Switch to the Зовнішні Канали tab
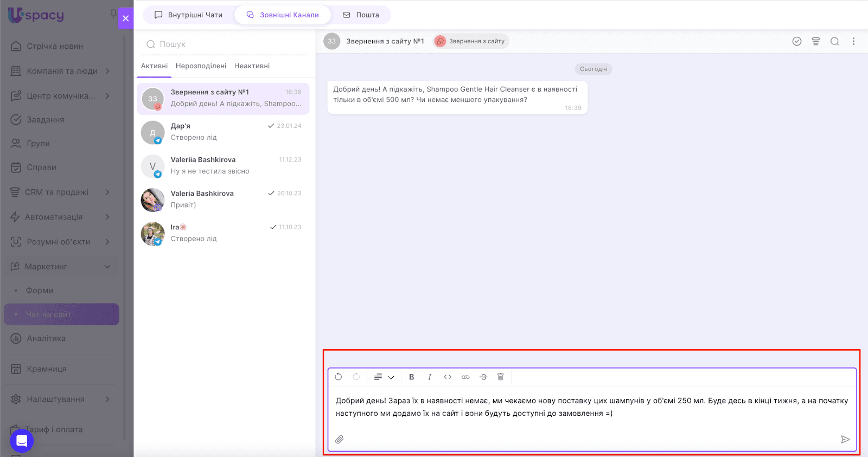Image resolution: width=868 pixels, height=457 pixels. (283, 15)
